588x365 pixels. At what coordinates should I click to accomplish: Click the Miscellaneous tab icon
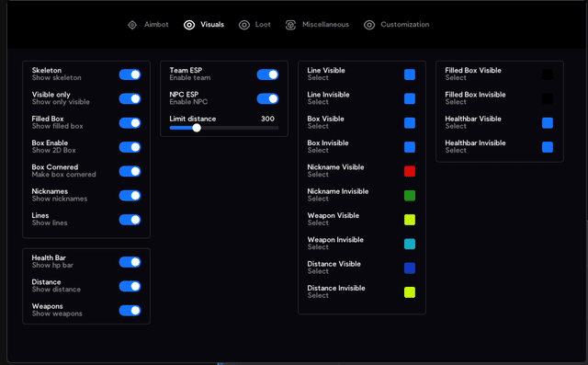(290, 25)
